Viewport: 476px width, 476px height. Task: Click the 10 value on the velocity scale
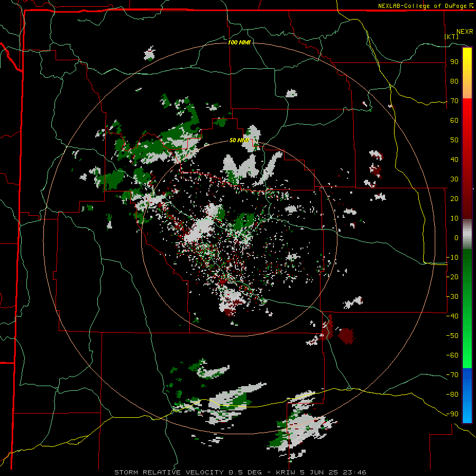pos(454,218)
